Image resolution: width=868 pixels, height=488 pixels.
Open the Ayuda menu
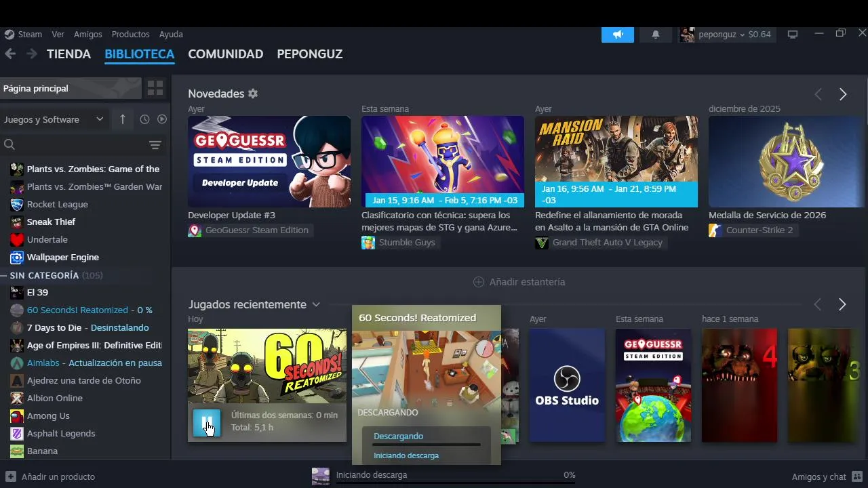tap(171, 34)
